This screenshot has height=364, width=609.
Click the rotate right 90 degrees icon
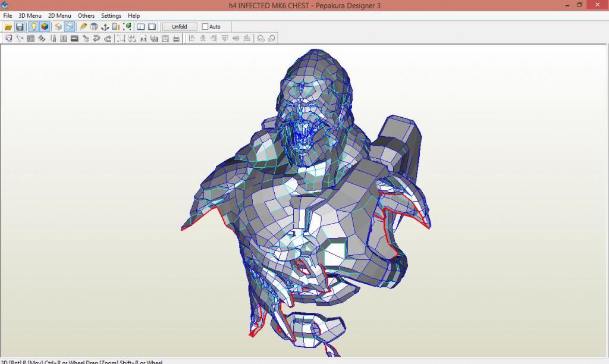click(x=272, y=39)
